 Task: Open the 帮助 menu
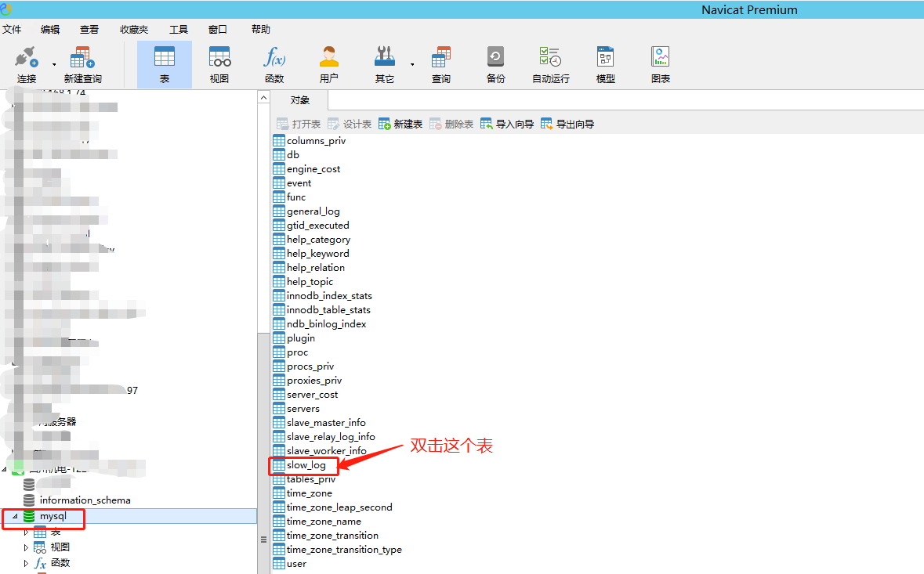(260, 30)
